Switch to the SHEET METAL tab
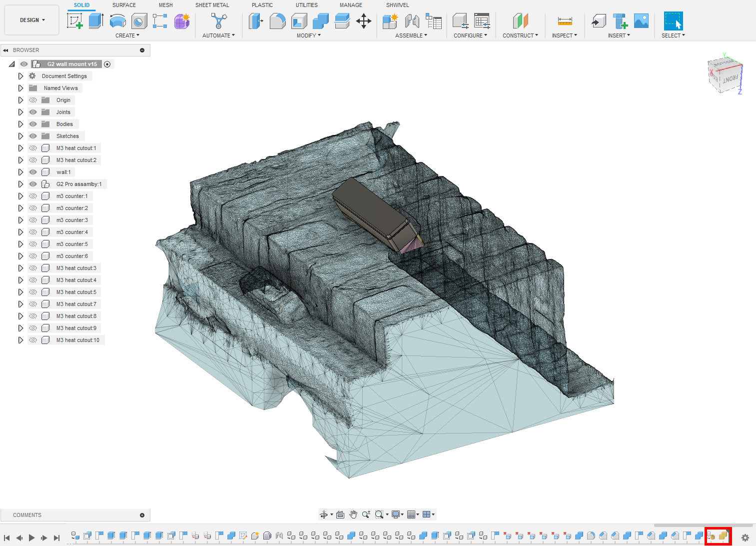756x546 pixels. (x=212, y=5)
